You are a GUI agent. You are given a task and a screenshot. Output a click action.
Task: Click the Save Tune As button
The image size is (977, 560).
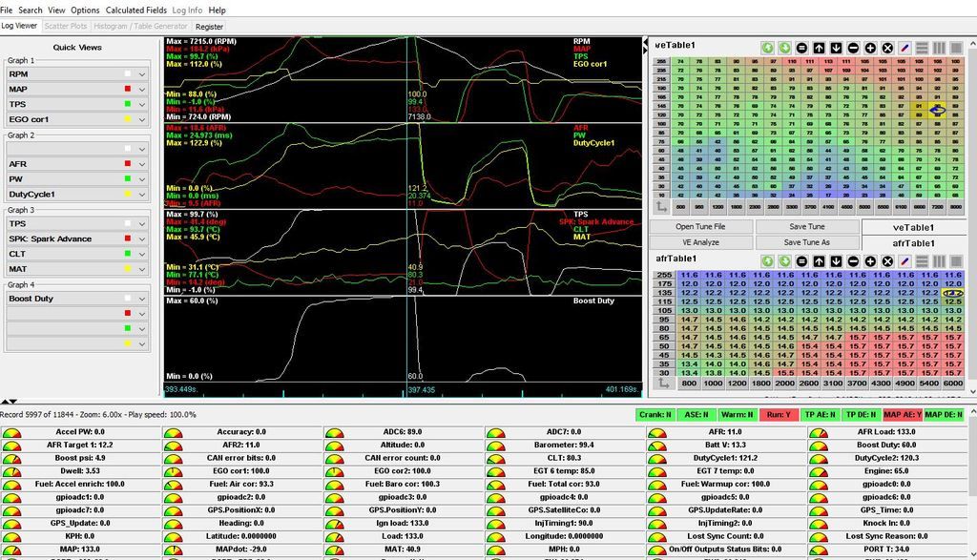807,242
